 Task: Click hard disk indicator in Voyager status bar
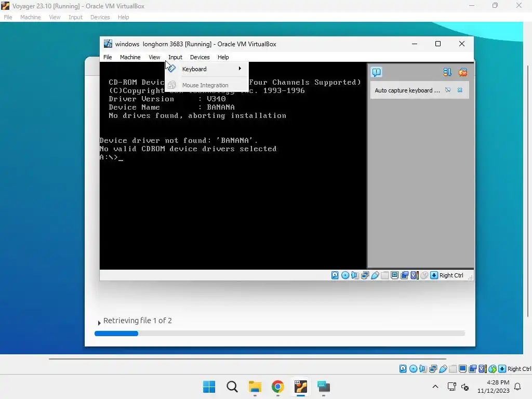tap(403, 368)
